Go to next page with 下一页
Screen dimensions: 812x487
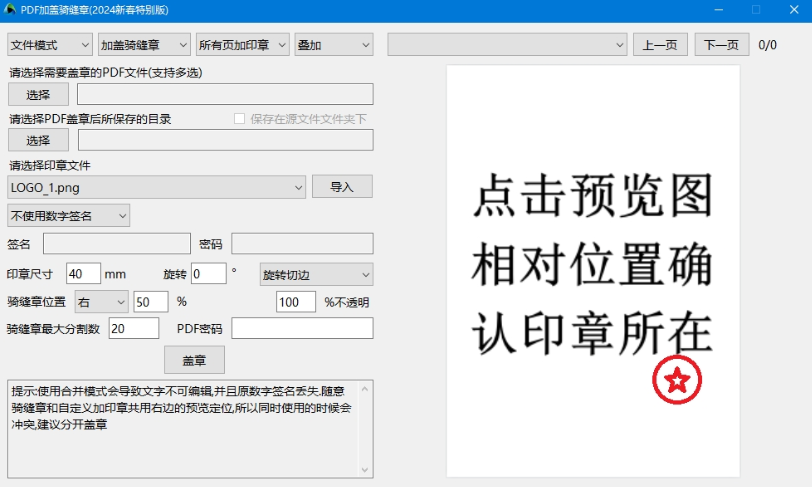point(721,45)
